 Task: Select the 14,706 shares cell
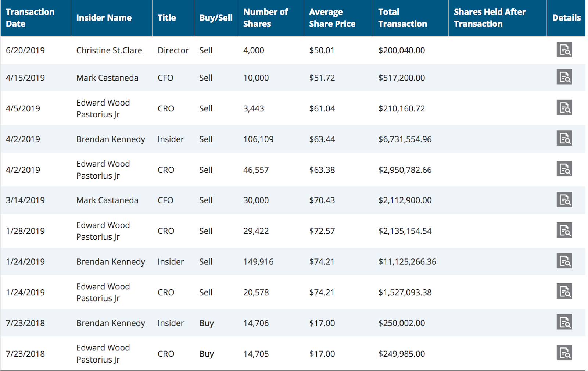(256, 323)
